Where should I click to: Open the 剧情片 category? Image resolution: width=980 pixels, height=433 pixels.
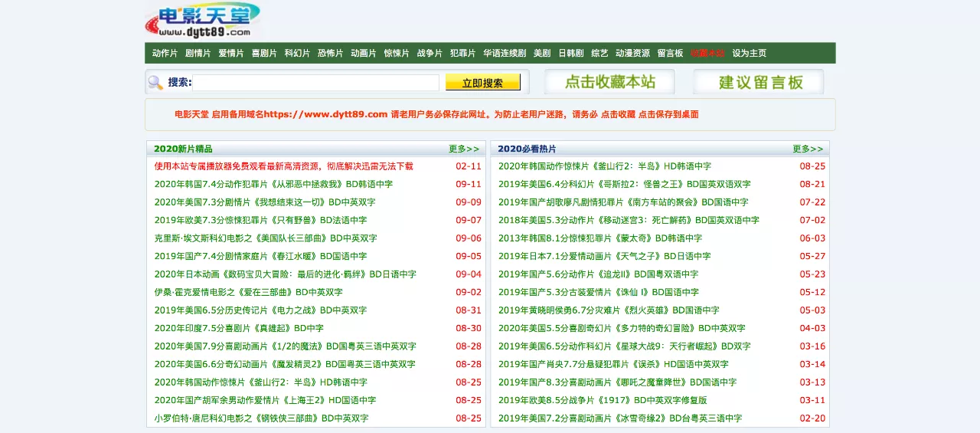point(198,53)
